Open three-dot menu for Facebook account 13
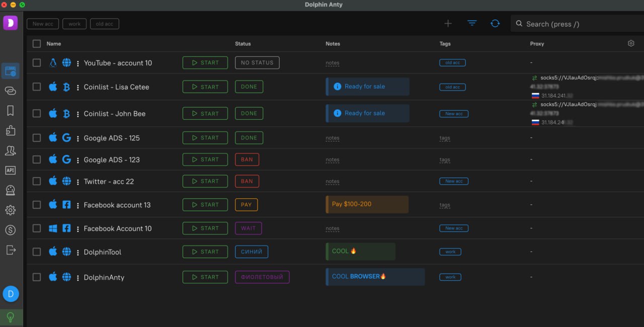This screenshot has width=644, height=327. [77, 205]
